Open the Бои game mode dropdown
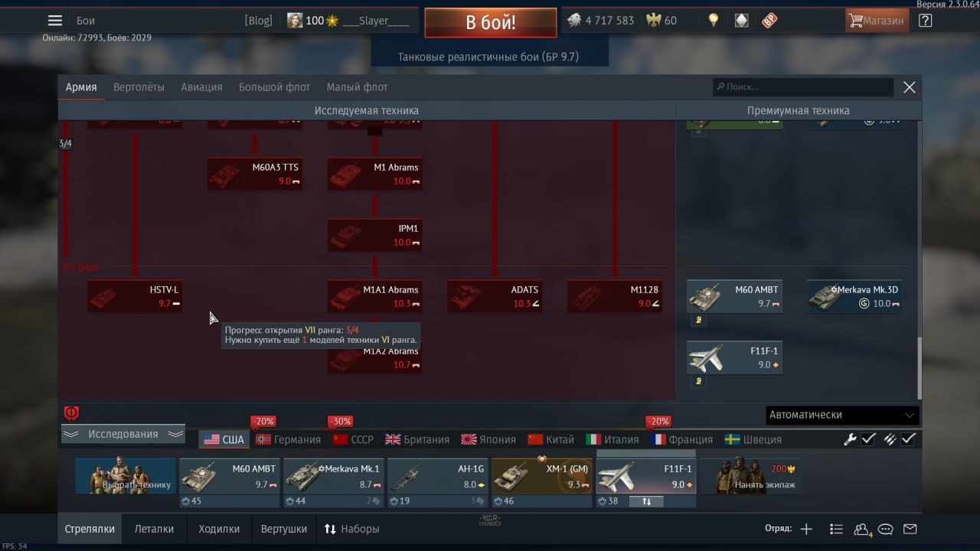Screen dimensions: 980x551 [x=86, y=21]
